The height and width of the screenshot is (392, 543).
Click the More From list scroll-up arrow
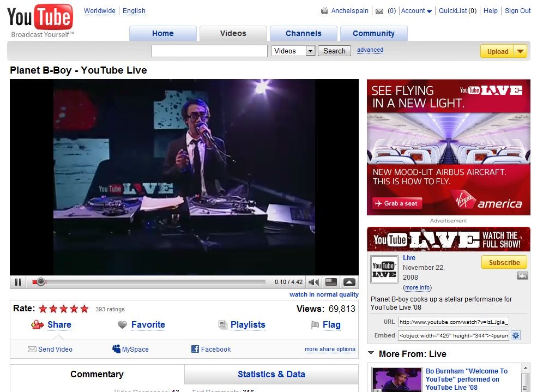click(526, 368)
